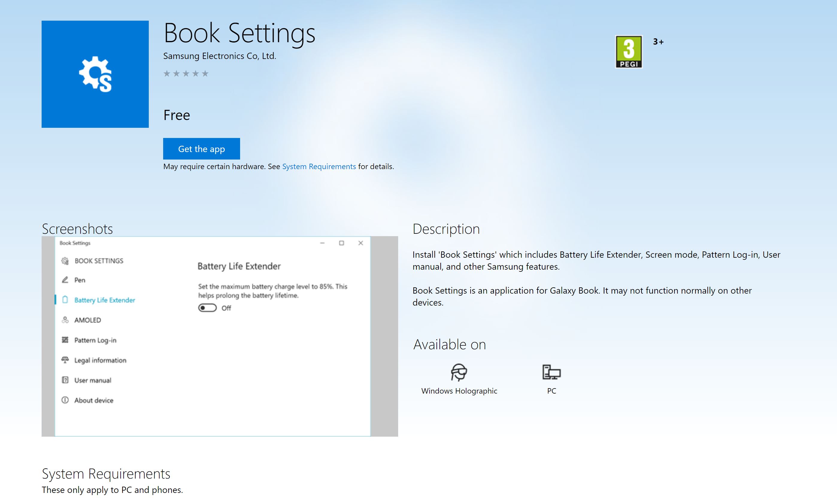Toggle the Battery Life Extender switch

(x=207, y=308)
